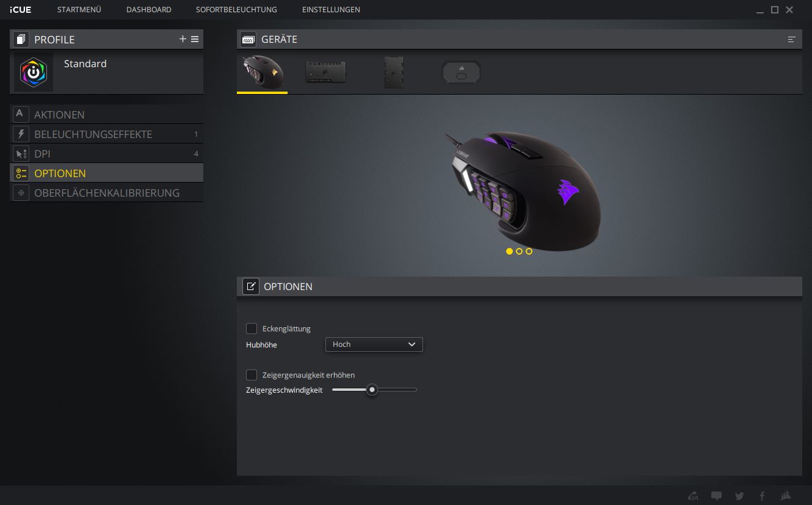The image size is (812, 505).
Task: Click the Profile panel header icon
Action: pyautogui.click(x=21, y=39)
